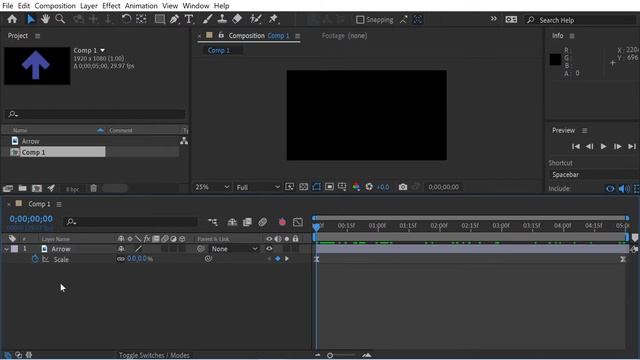Click the Motion Blur enable icon in timeline
Viewport: 640px width, 360px height.
coord(262,222)
